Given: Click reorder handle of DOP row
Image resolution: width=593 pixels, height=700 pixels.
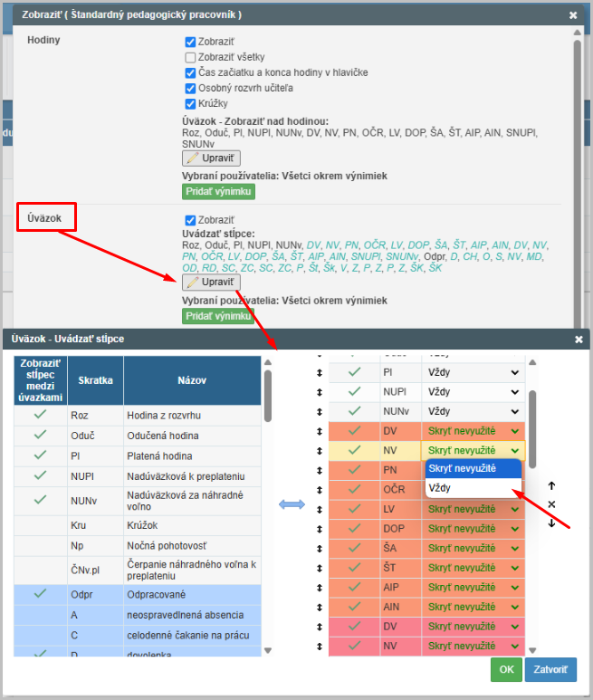Looking at the screenshot, I should click(320, 530).
